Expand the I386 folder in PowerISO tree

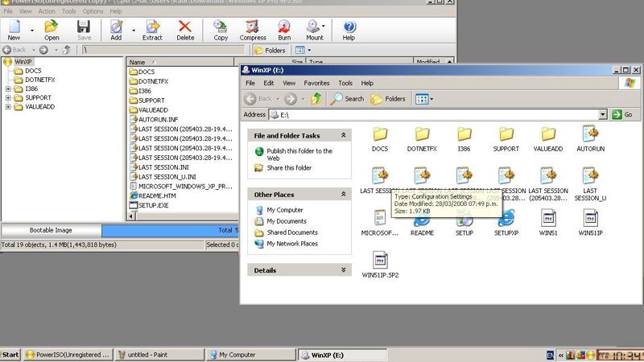(8, 88)
